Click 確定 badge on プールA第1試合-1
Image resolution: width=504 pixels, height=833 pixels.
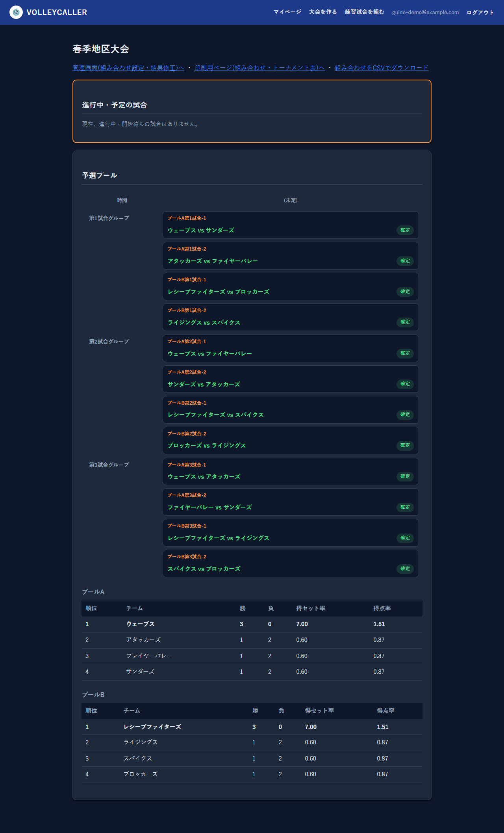(x=405, y=230)
